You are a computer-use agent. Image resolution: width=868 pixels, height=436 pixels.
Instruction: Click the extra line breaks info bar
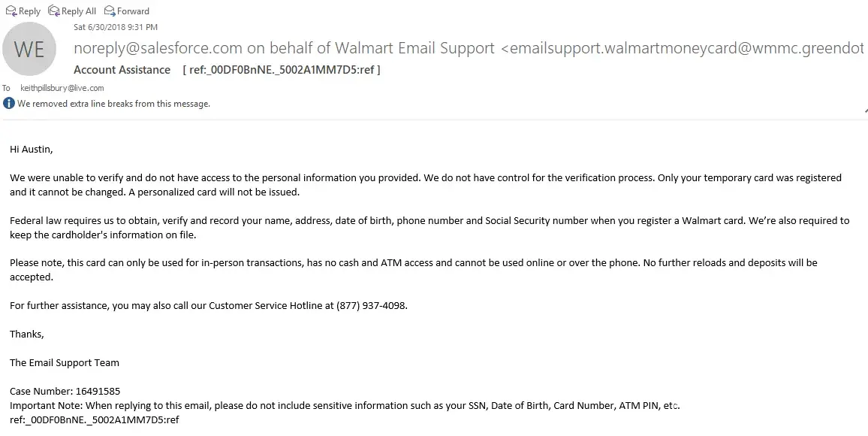click(x=113, y=104)
